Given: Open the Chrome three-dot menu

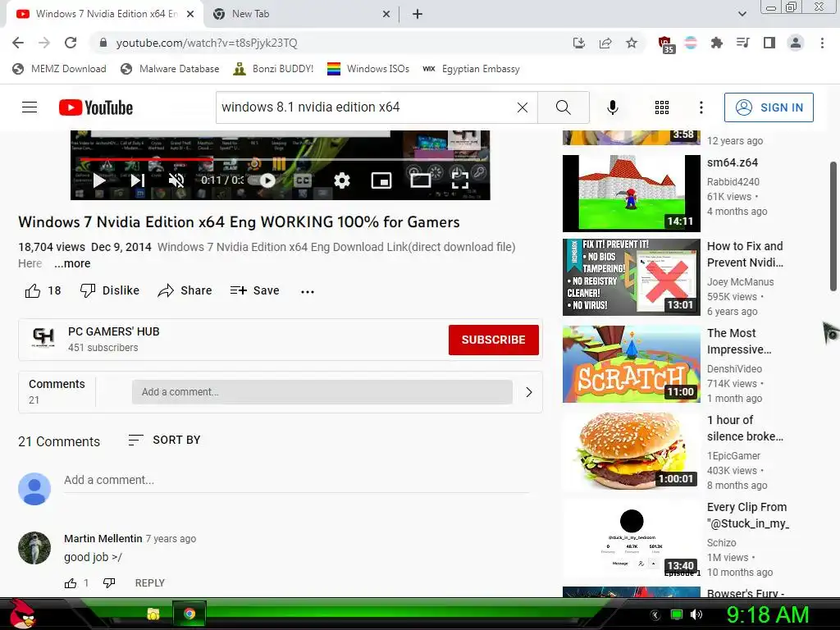Looking at the screenshot, I should (x=822, y=43).
